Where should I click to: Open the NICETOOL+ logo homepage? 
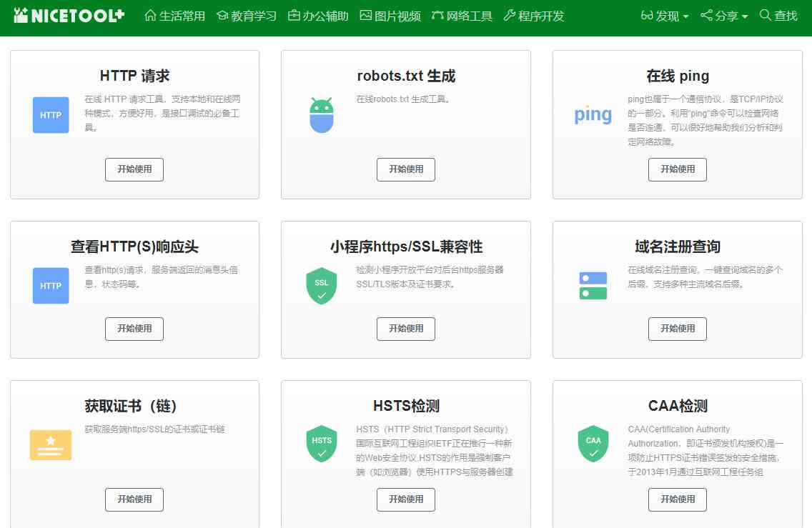pyautogui.click(x=69, y=16)
